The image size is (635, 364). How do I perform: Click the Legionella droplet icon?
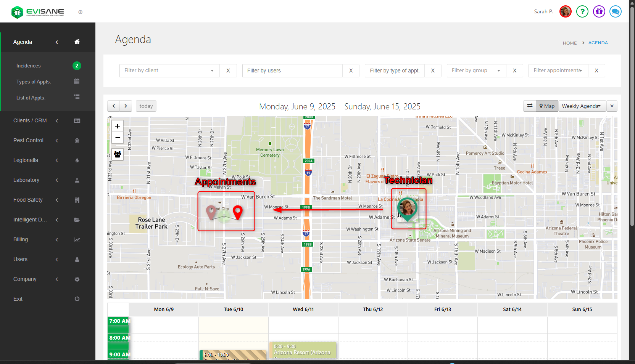[x=77, y=160]
